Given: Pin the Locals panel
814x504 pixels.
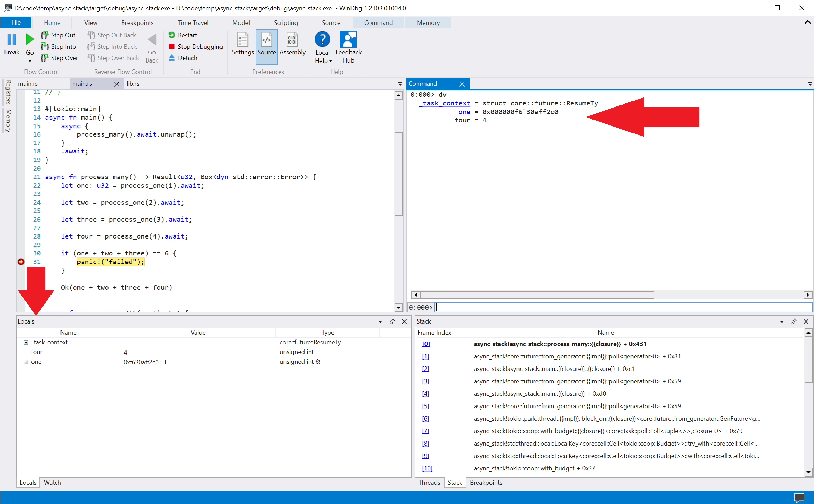Looking at the screenshot, I should pyautogui.click(x=392, y=321).
